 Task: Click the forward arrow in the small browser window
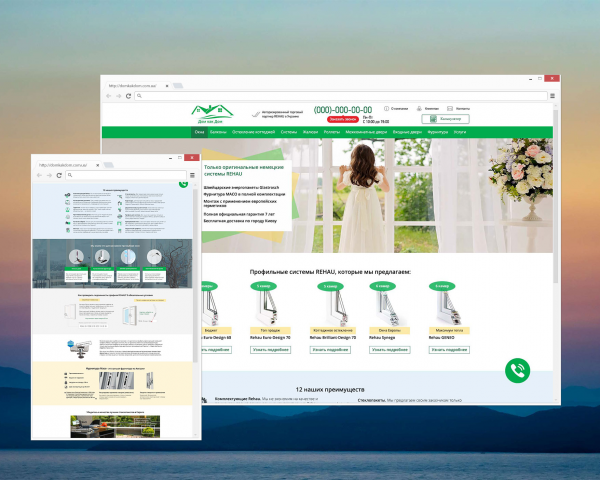[49, 175]
